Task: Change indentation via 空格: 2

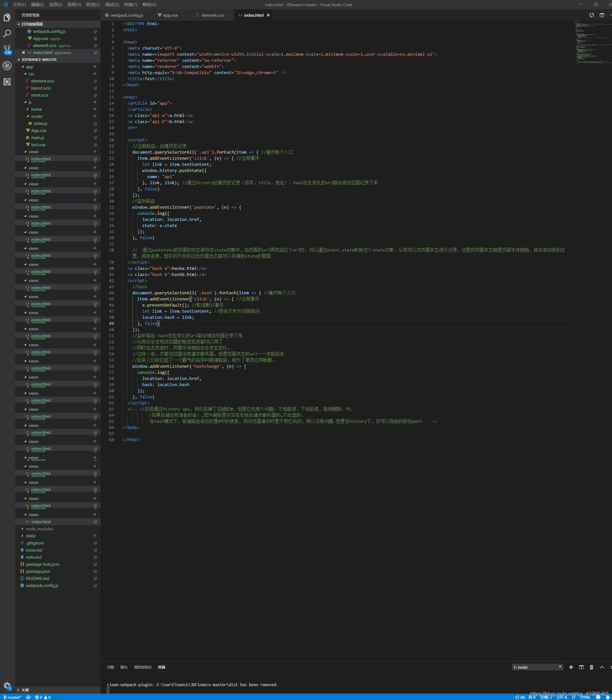Action: tap(546, 697)
